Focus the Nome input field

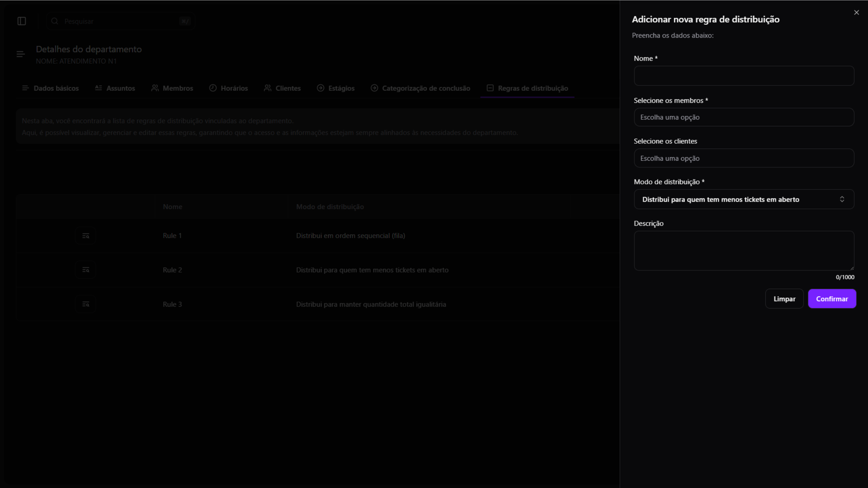[744, 76]
